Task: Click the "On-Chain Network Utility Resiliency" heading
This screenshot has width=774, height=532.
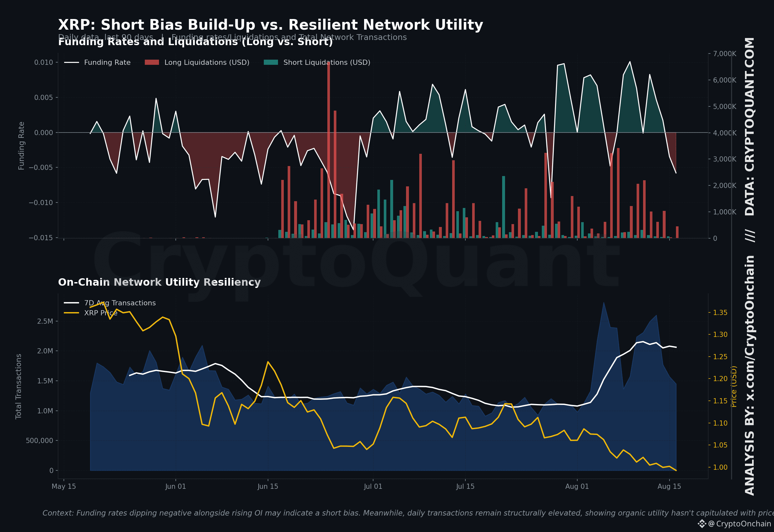Action: [159, 282]
